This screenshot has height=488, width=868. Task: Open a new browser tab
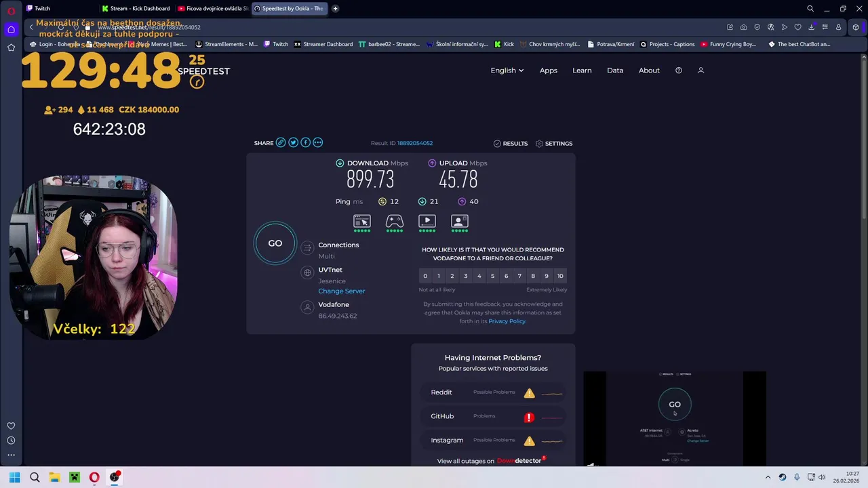click(x=335, y=8)
